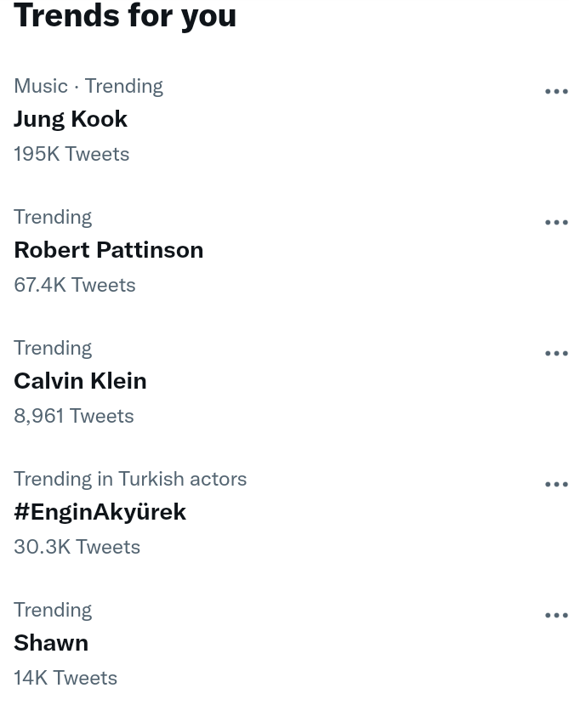
Task: Click Trending label above Robert Pattinson
Action: 53,217
